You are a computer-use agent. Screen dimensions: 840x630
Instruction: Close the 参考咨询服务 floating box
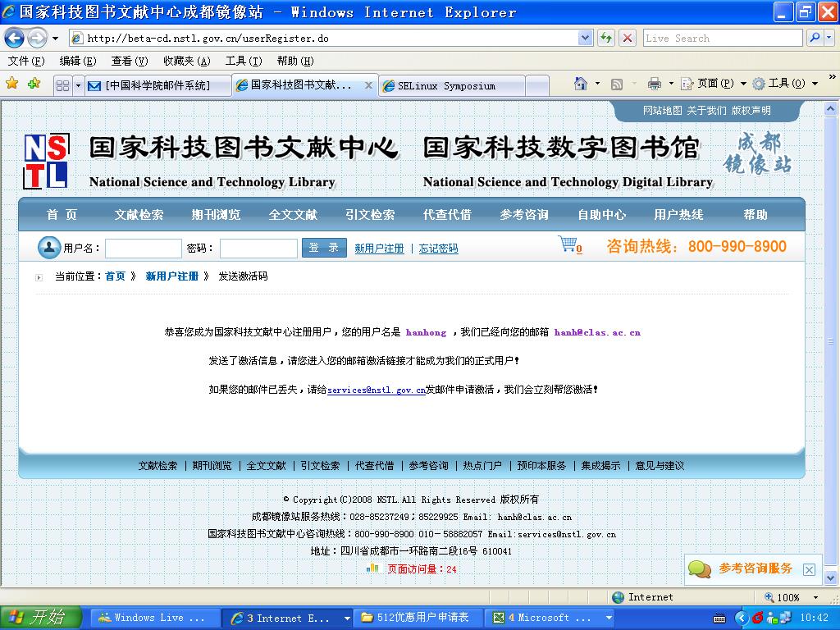(x=810, y=570)
